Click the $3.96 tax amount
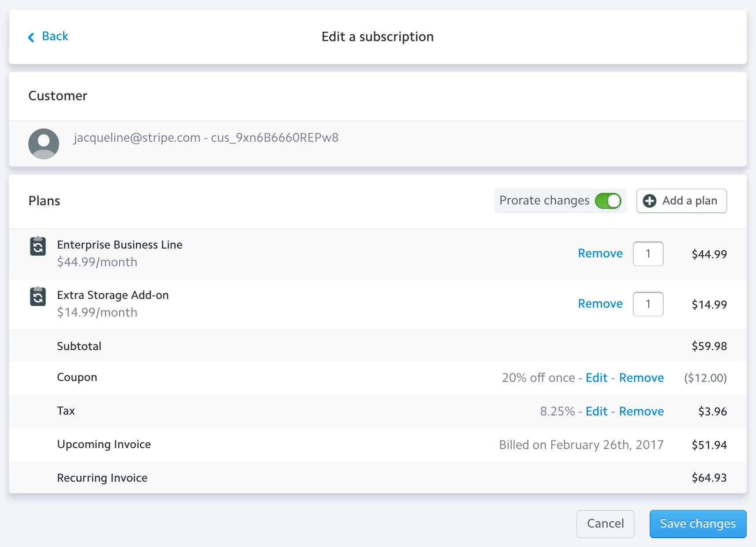Viewport: 756px width, 547px height. click(712, 411)
